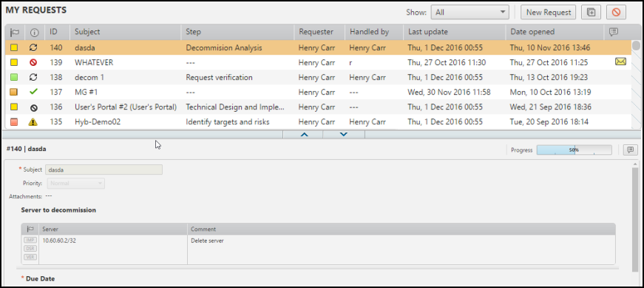
Task: Click the yellow flag of User's Portal #2
Action: 14,107
